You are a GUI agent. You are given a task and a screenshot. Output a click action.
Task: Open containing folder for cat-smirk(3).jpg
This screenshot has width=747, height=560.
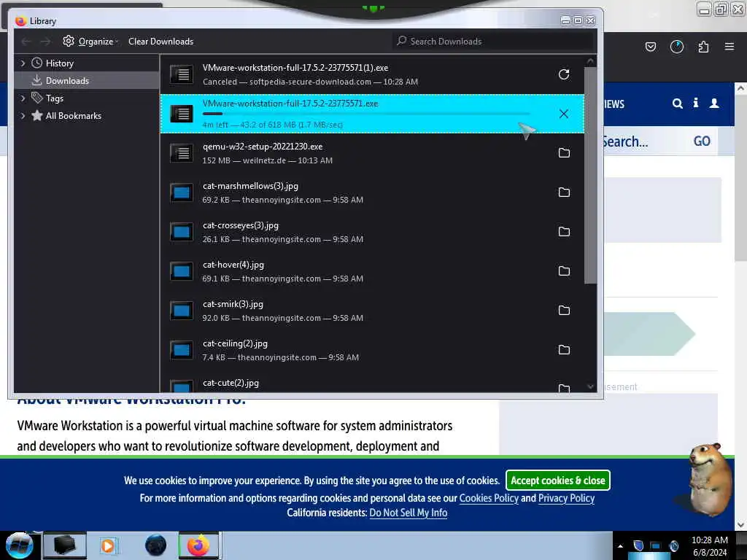564,311
